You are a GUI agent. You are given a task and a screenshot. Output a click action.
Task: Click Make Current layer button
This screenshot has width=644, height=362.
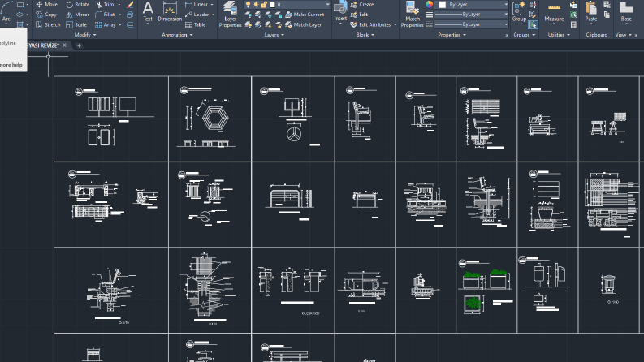click(x=305, y=15)
